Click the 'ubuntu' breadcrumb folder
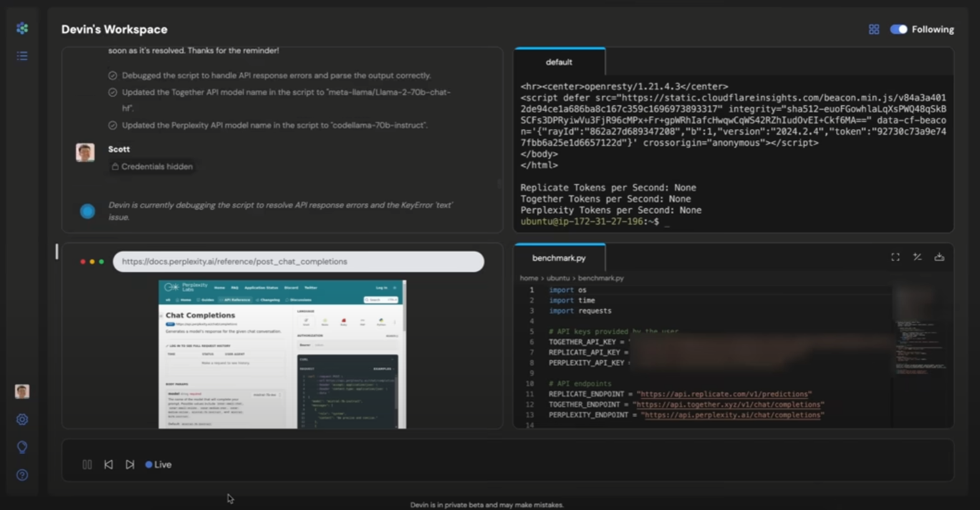980x510 pixels. click(558, 278)
